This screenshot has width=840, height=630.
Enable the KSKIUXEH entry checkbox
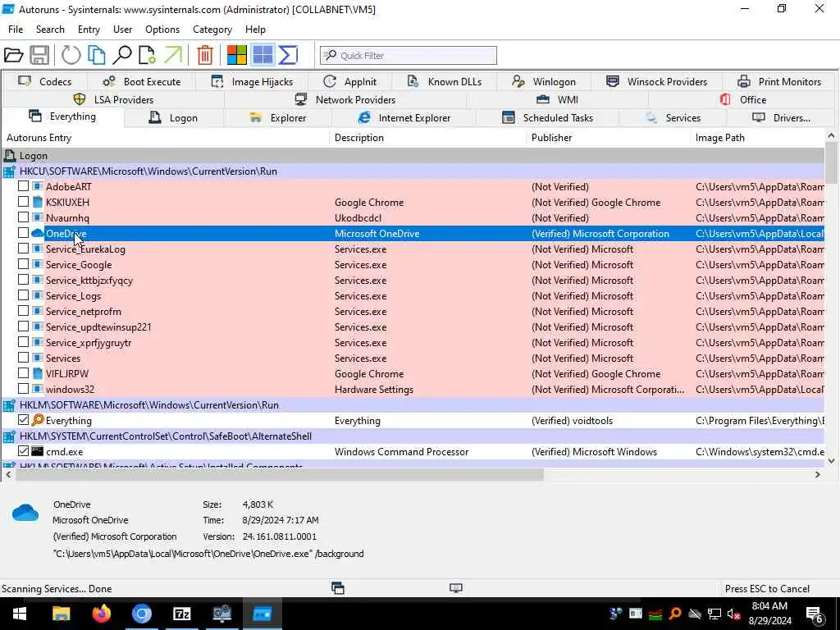[x=23, y=202]
